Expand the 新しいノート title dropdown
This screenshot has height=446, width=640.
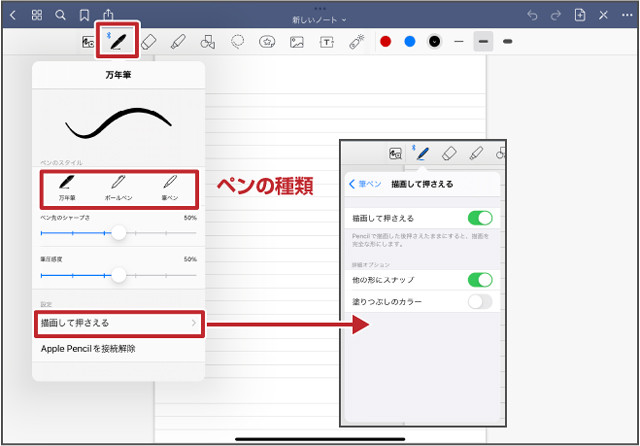(x=320, y=19)
